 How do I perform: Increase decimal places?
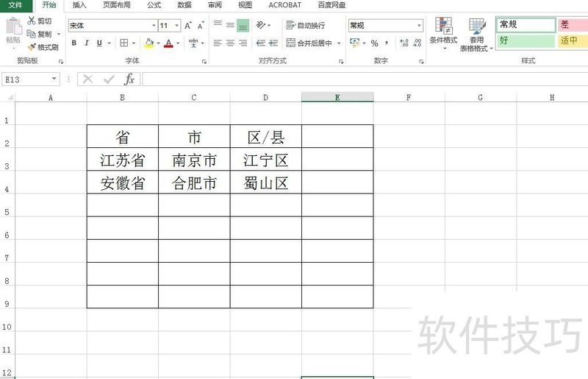404,43
